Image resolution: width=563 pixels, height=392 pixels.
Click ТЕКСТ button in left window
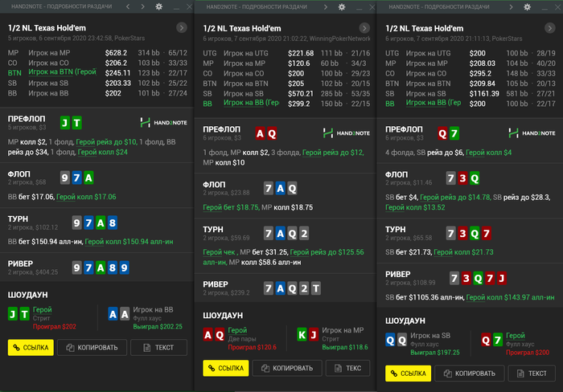158,348
